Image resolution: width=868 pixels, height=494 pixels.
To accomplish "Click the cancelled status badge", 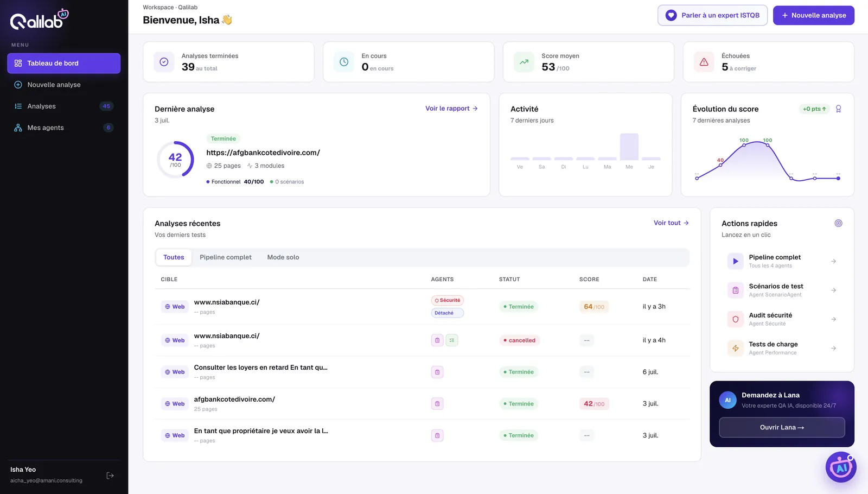I will (519, 340).
